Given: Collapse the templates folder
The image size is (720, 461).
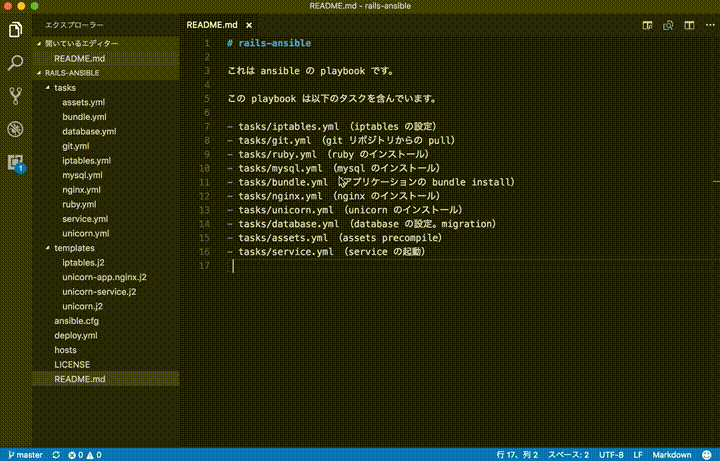Looking at the screenshot, I should (x=48, y=248).
